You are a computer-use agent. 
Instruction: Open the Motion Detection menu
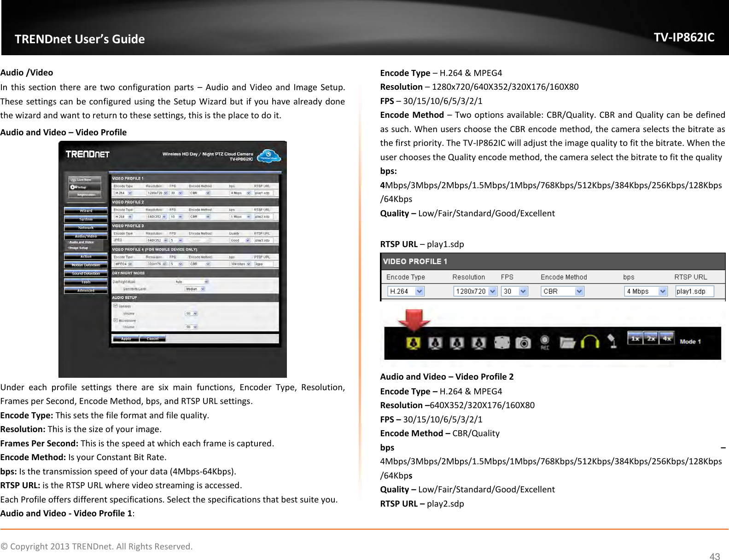[86, 265]
